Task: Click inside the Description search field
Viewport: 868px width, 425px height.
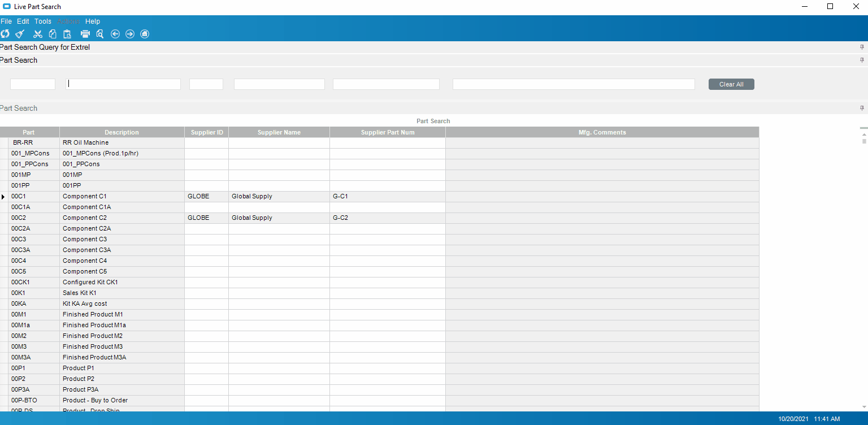Action: tap(123, 84)
